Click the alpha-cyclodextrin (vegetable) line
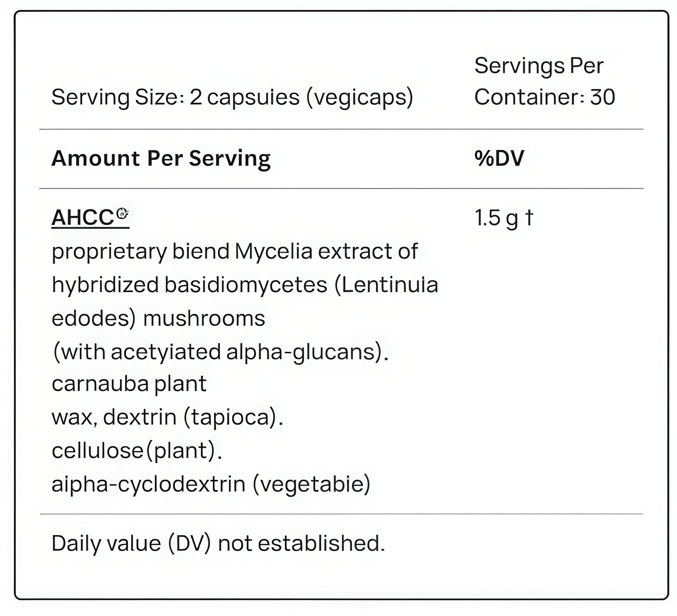Image resolution: width=677 pixels, height=616 pixels. pyautogui.click(x=211, y=484)
